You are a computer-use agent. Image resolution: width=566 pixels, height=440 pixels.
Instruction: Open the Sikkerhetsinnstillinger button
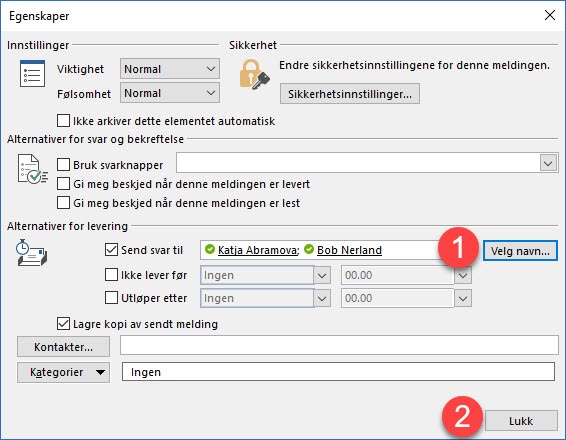350,94
